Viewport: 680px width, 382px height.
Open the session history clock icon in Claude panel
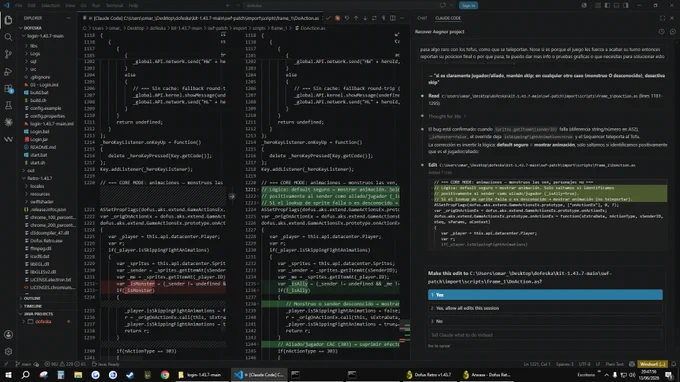[x=661, y=32]
